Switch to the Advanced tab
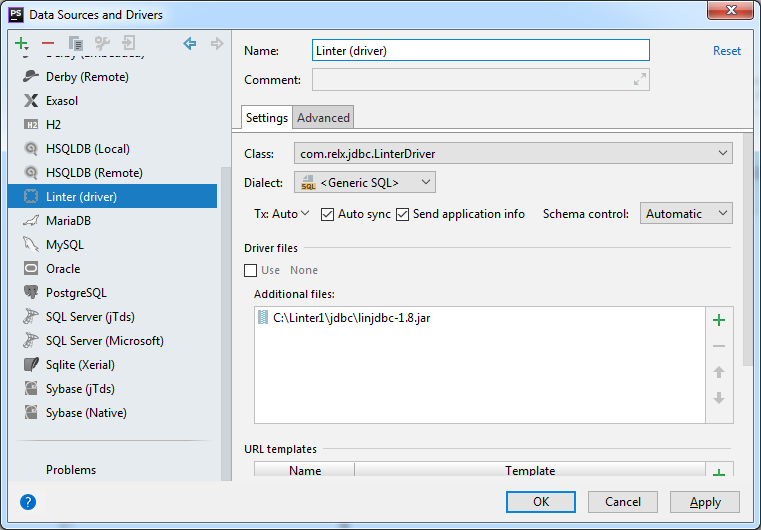The image size is (761, 530). [324, 118]
